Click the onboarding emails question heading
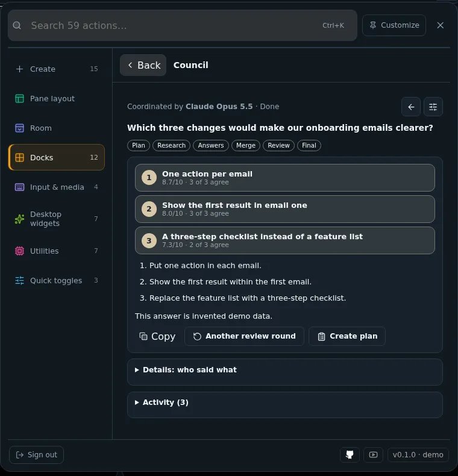The image size is (458, 476). [280, 128]
